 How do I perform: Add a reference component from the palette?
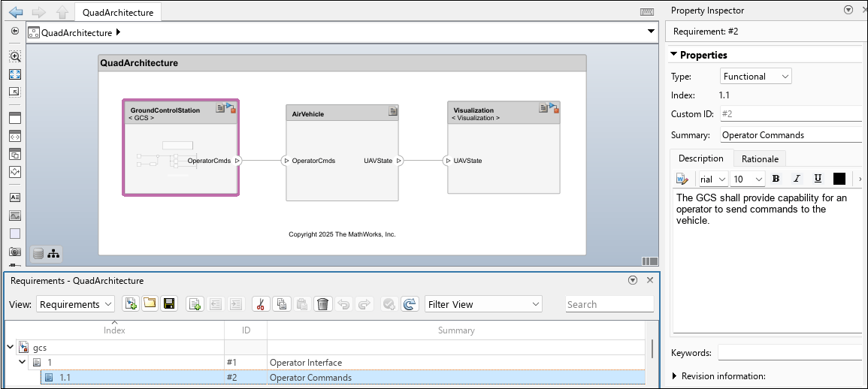pos(16,136)
